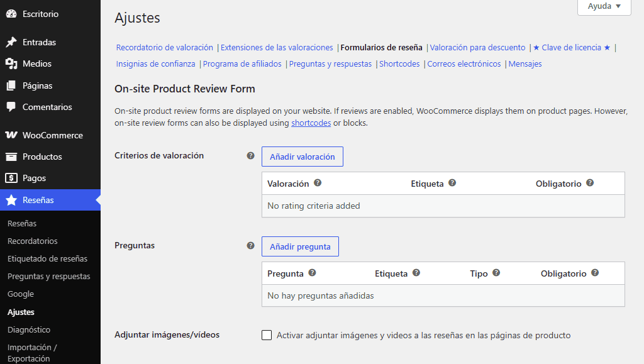Screen dimensions: 644x364
Task: Select the highlighted Reseñas menu item
Action: pyautogui.click(x=50, y=200)
